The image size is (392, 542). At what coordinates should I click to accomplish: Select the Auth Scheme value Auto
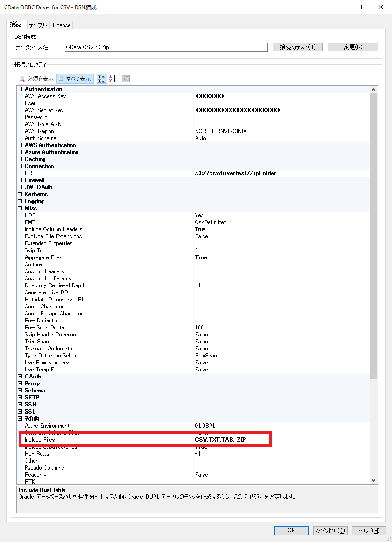click(x=200, y=138)
